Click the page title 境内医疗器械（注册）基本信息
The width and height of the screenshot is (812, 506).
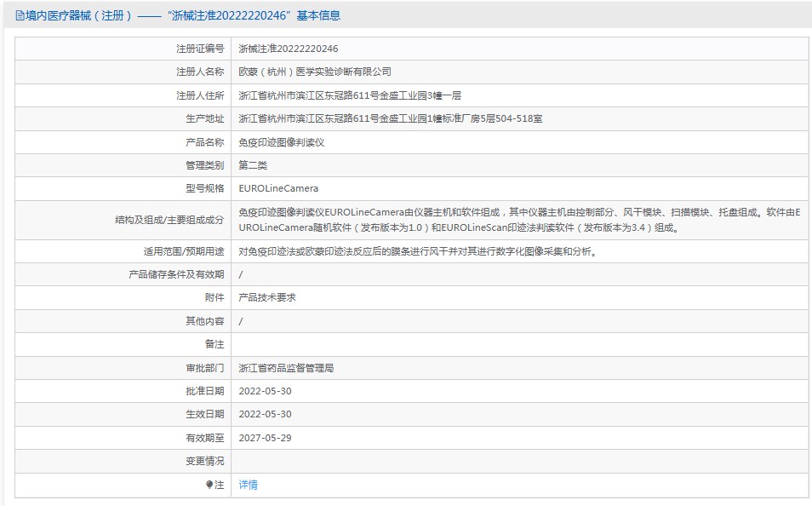(183, 16)
